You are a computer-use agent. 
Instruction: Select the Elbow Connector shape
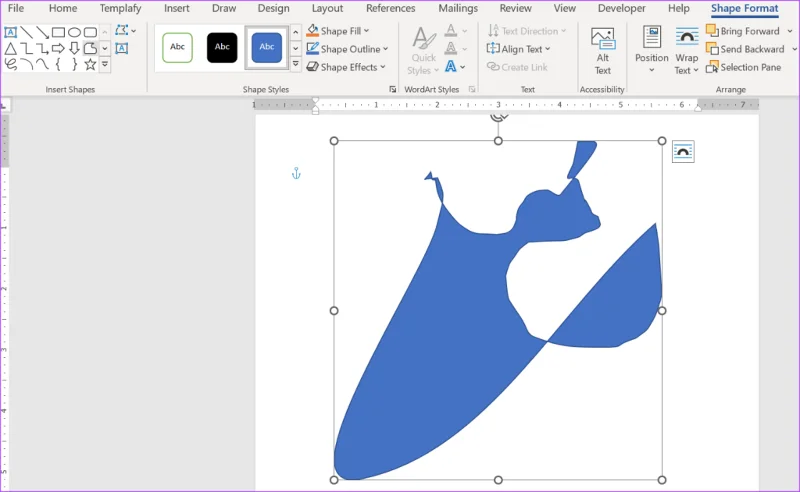[x=27, y=49]
